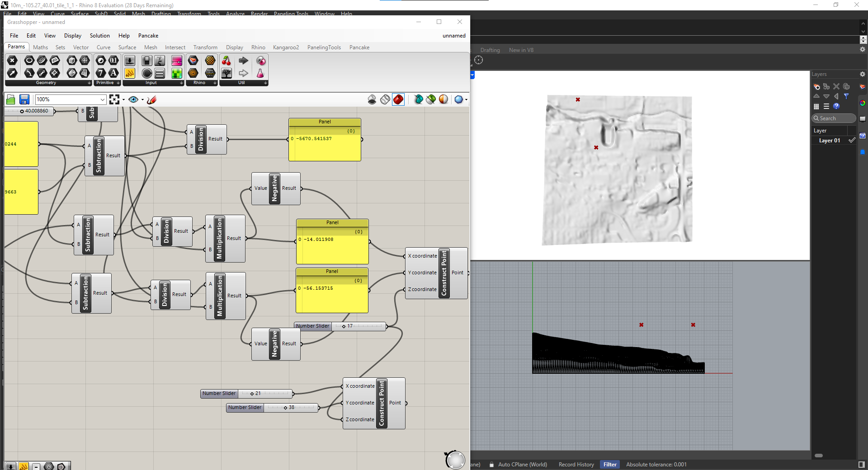Open a Grasshopper file with the folder icon
Screen dimensions: 868x470
click(11, 99)
